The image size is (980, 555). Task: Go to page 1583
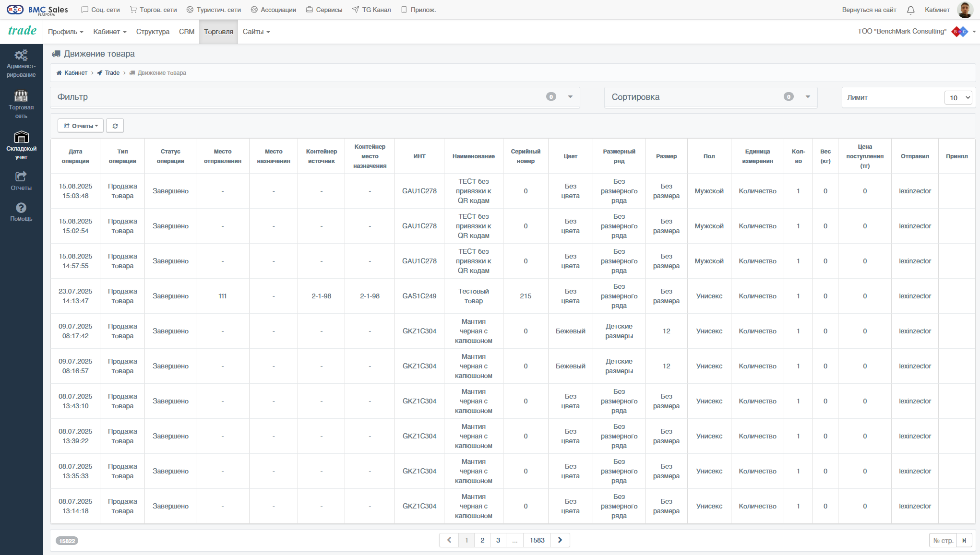coord(537,540)
